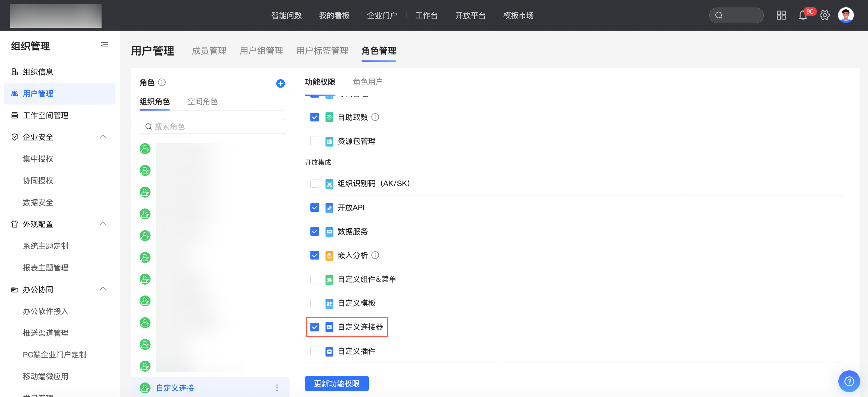Open 数据安全 in sidebar

pos(38,202)
